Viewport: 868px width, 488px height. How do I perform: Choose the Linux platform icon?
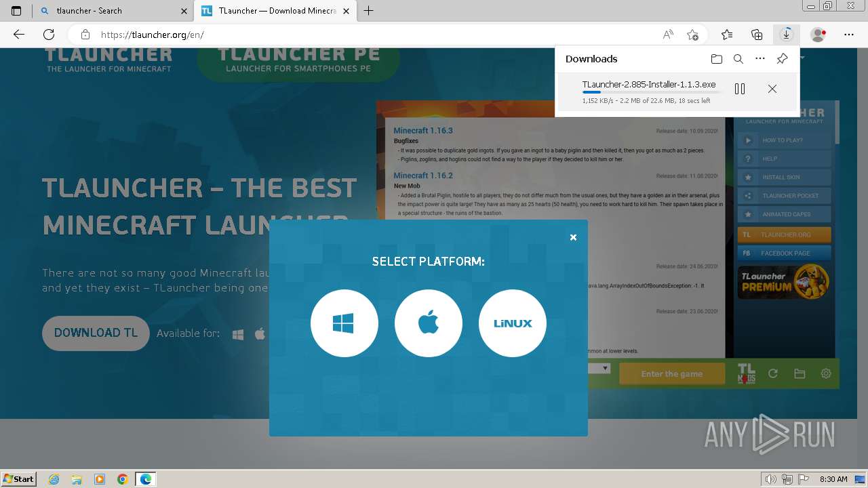click(513, 323)
